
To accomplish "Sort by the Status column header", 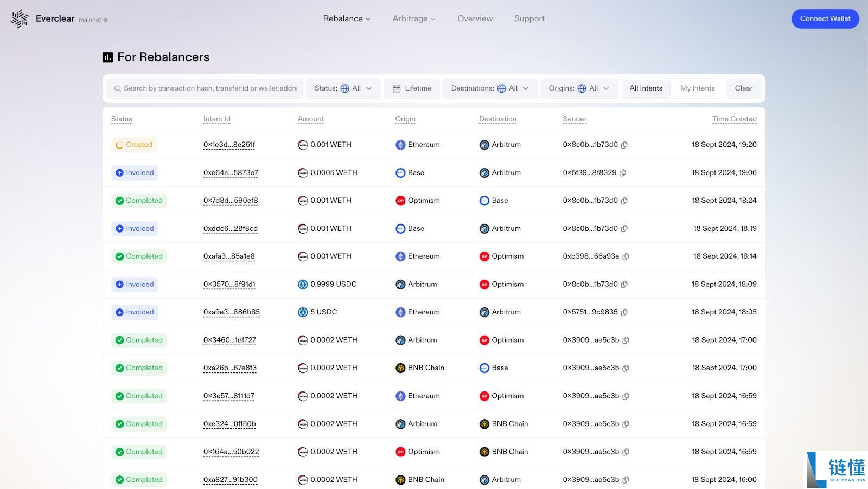I will tap(122, 119).
